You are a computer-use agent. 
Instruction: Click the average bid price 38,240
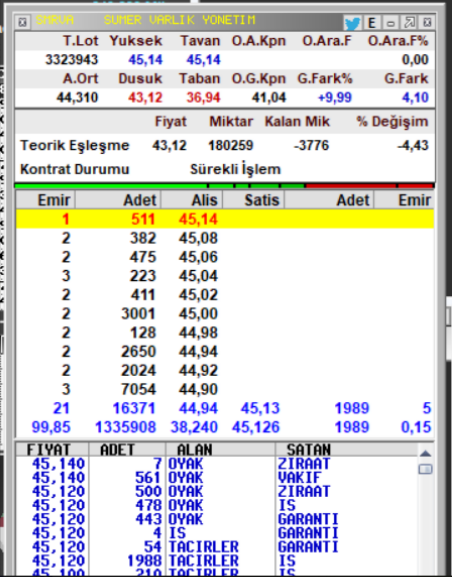[194, 427]
